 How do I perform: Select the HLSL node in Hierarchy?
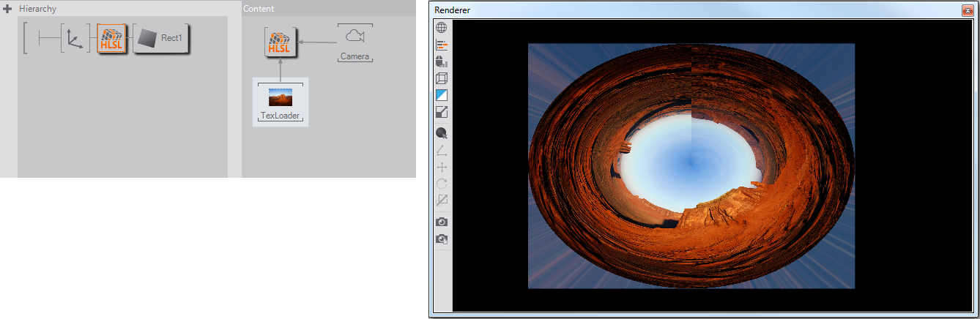pos(112,38)
